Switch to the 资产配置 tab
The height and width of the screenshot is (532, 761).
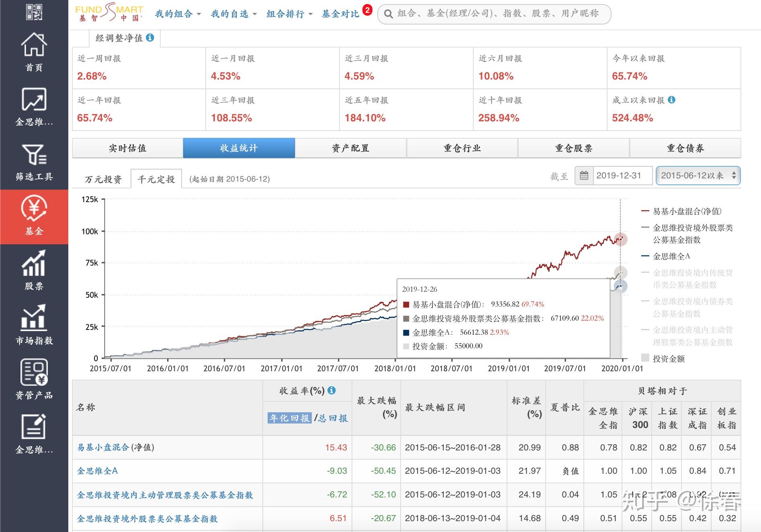click(350, 148)
